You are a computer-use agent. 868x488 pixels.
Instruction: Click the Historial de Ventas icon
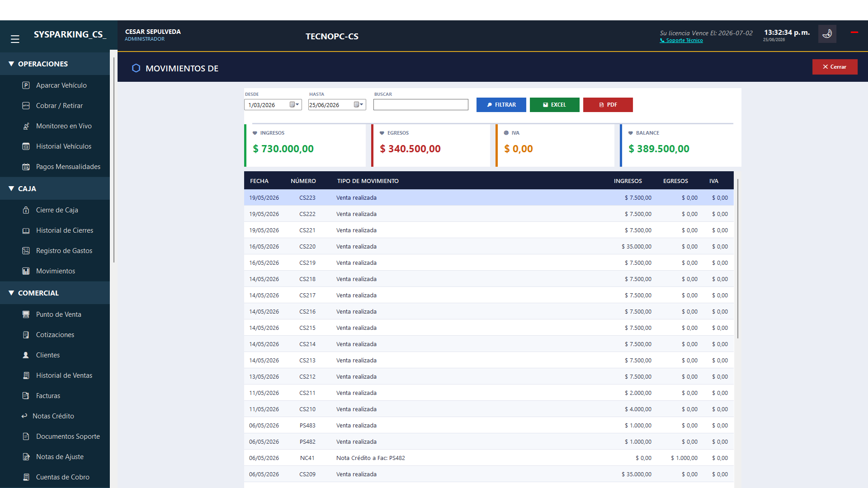click(26, 375)
